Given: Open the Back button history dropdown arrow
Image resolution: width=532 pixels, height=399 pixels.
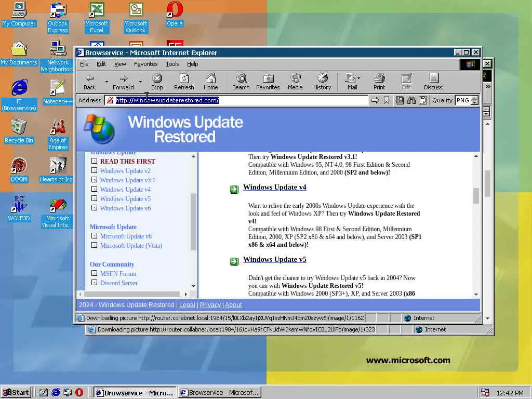Looking at the screenshot, I should pyautogui.click(x=107, y=82).
